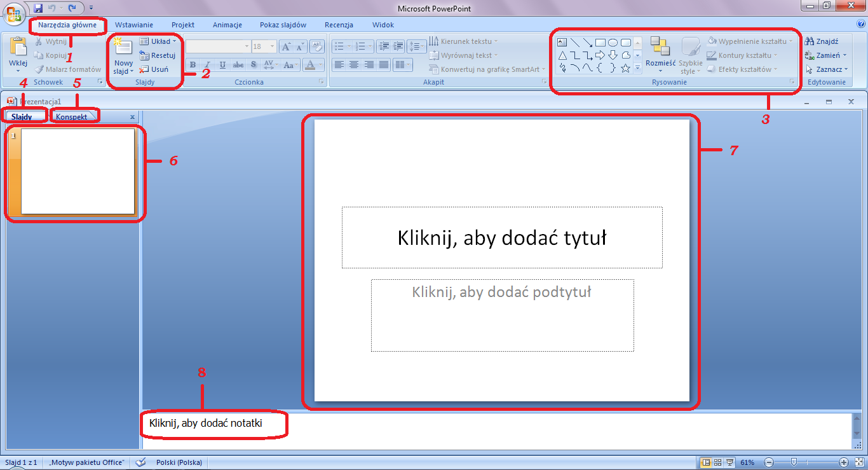
Task: Close the slides pane with x
Action: [132, 117]
